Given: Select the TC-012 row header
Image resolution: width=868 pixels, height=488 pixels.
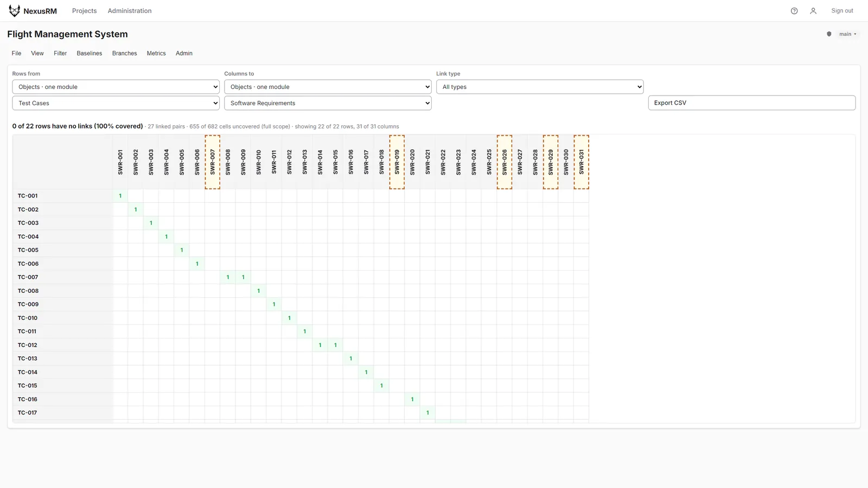Looking at the screenshot, I should [63, 345].
